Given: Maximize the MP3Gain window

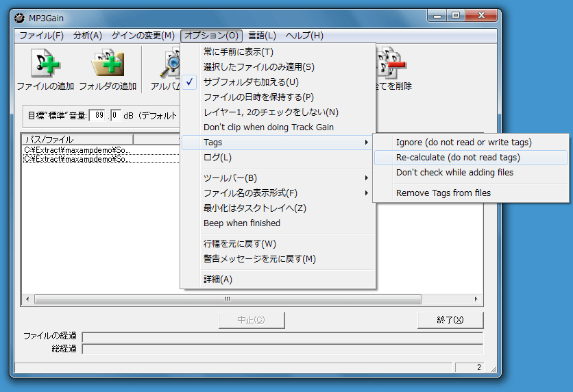Looking at the screenshot, I should click(456, 15).
